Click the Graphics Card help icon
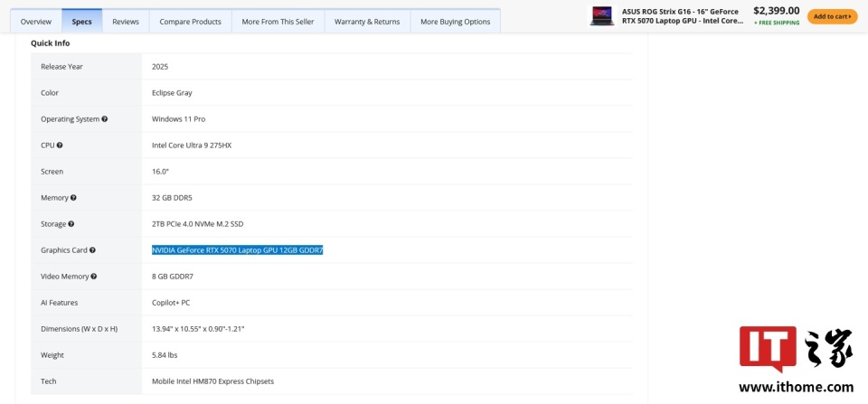The image size is (868, 404). (x=92, y=250)
